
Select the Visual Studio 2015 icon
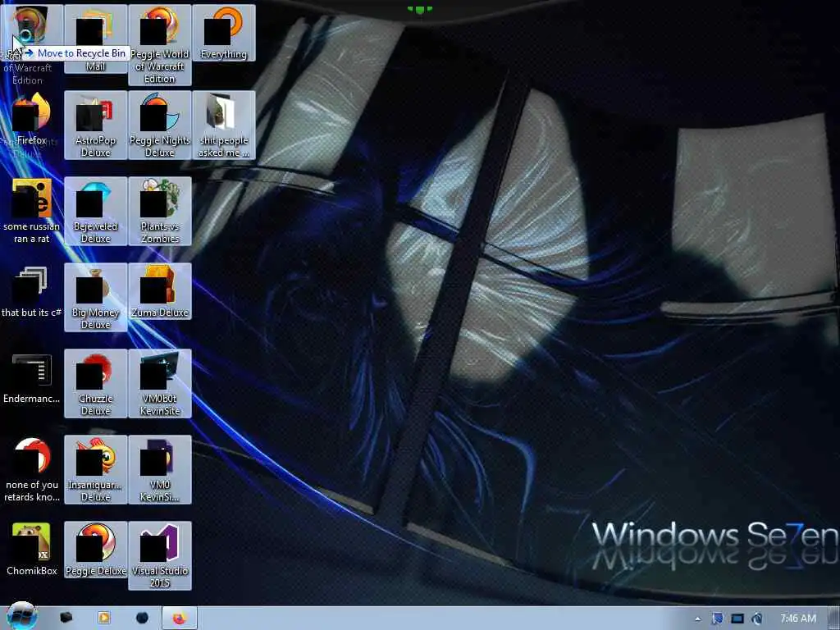click(x=160, y=556)
